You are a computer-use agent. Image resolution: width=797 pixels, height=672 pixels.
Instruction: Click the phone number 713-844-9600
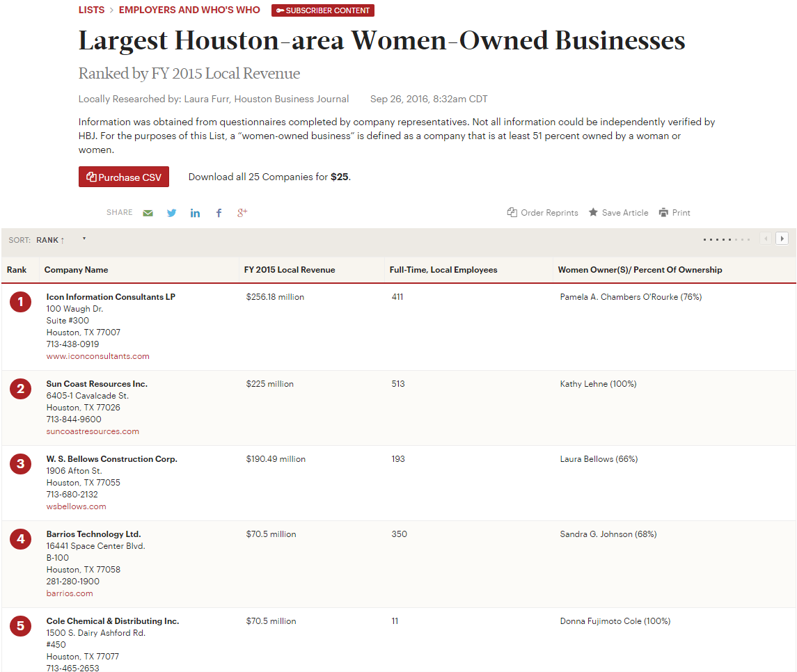(x=74, y=419)
